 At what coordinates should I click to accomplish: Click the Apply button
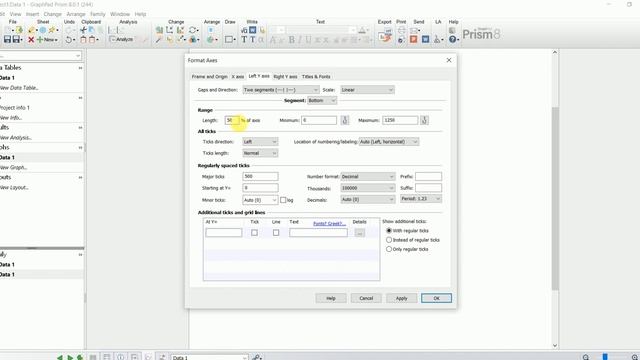tap(402, 298)
